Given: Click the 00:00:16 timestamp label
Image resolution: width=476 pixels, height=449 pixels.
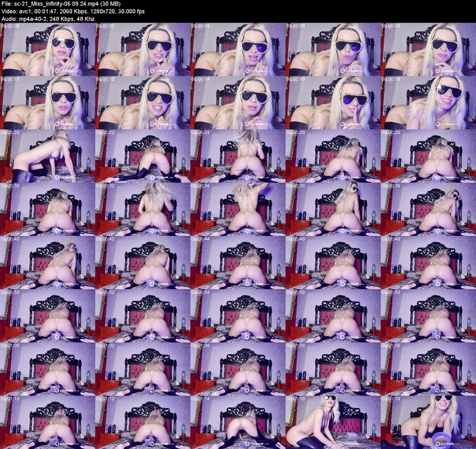Looking at the screenshot, I should (296, 79).
